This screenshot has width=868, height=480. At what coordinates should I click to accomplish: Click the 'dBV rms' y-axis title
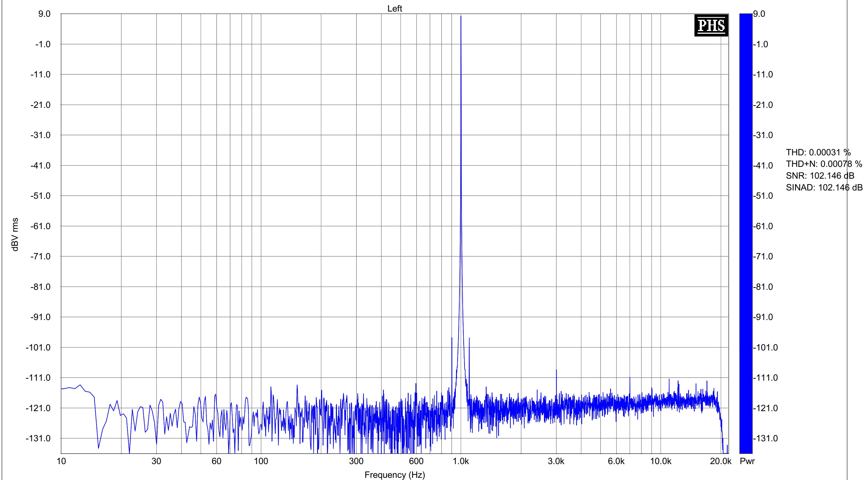tap(15, 234)
